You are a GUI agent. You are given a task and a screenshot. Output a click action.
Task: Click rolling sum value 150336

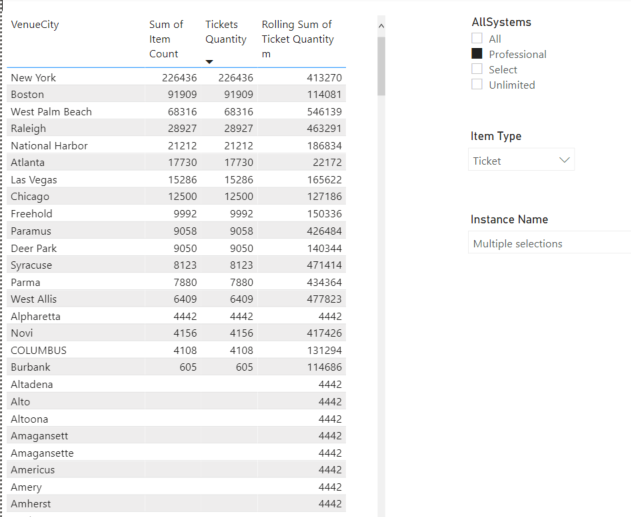[324, 214]
